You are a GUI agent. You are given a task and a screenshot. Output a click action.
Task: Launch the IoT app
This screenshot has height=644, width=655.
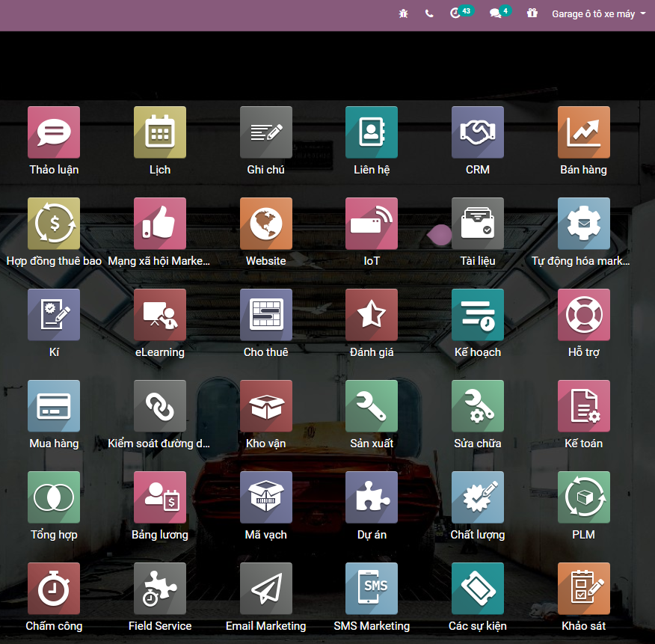pos(372,224)
